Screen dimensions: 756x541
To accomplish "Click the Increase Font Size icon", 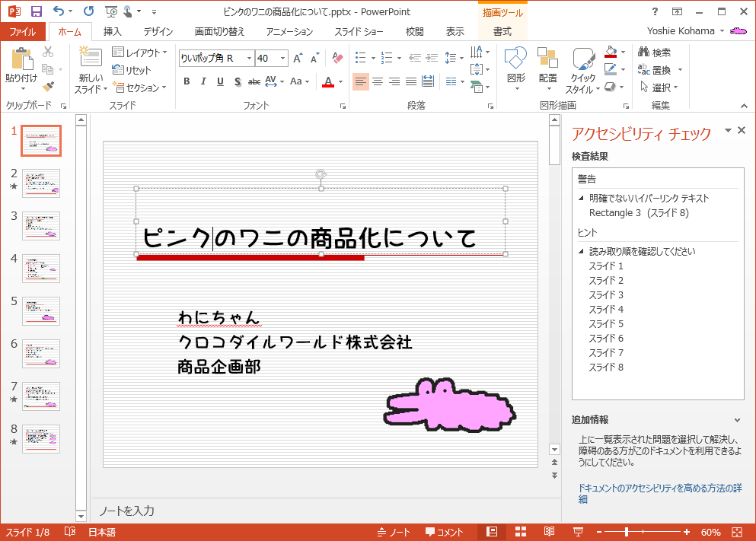I will click(298, 58).
